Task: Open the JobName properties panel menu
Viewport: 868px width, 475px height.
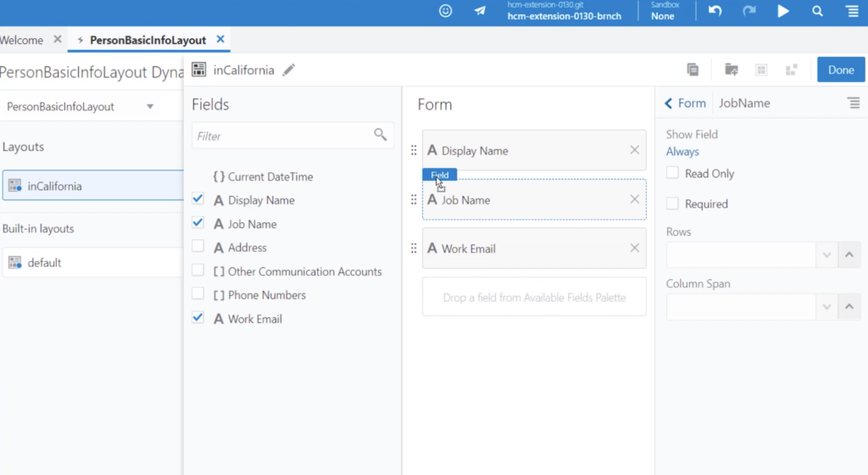Action: [854, 103]
